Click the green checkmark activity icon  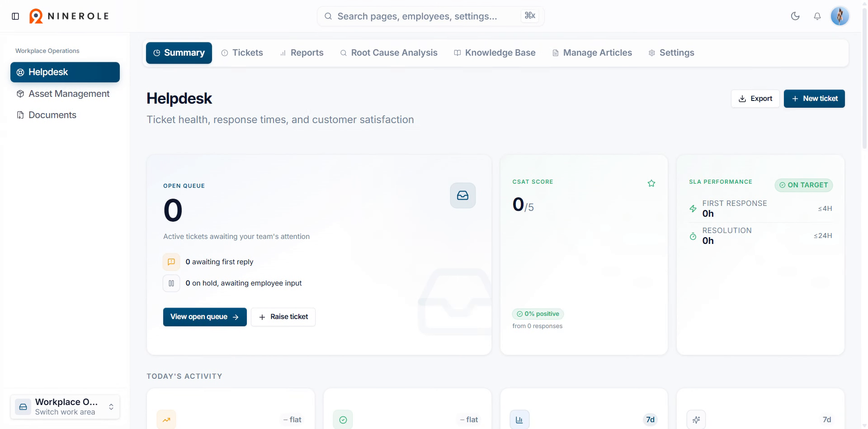click(343, 419)
